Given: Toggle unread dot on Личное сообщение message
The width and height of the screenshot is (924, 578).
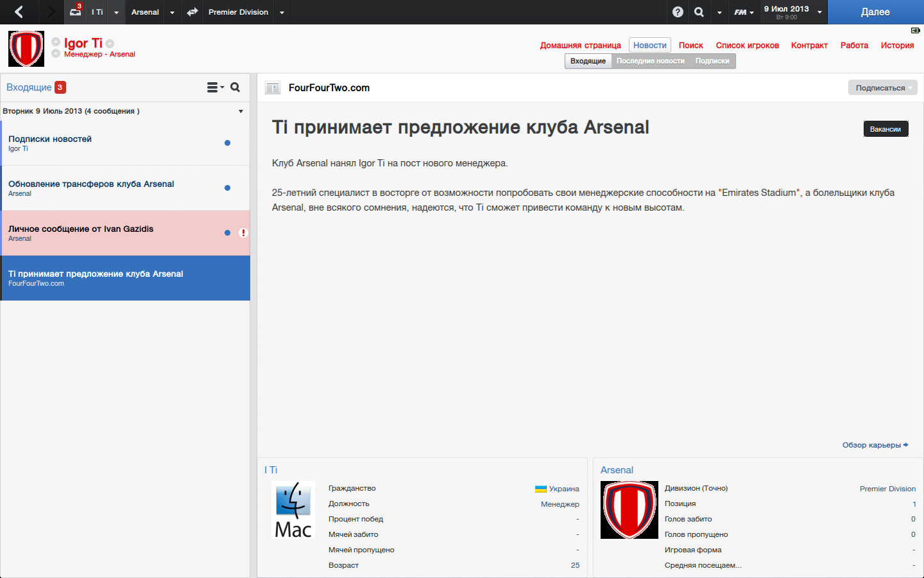Looking at the screenshot, I should (x=227, y=233).
